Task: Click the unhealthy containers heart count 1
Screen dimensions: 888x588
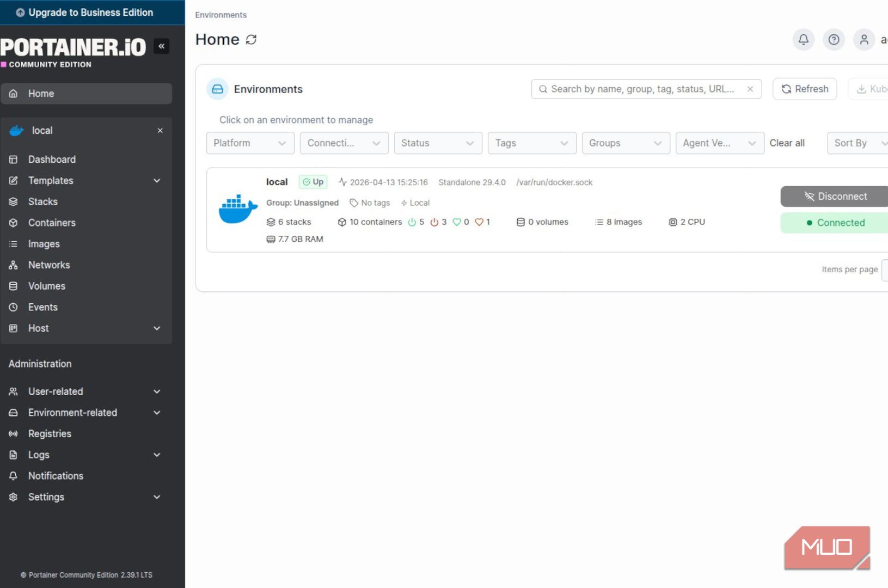Action: pyautogui.click(x=482, y=222)
